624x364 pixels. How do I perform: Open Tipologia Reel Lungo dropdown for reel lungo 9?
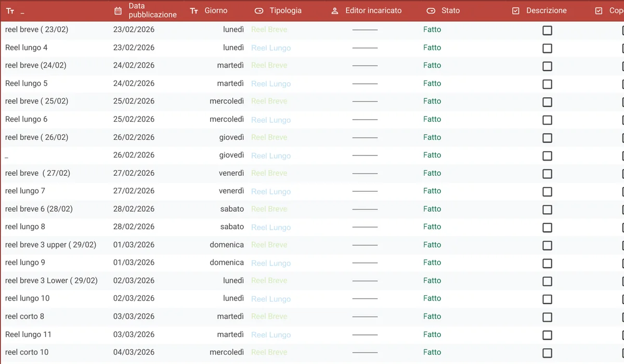(271, 263)
